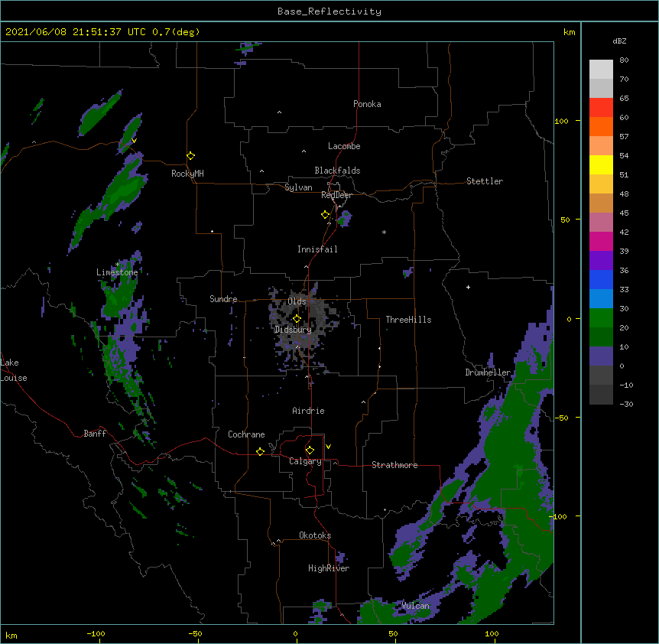Click the Calgary city label
Image resolution: width=659 pixels, height=644 pixels.
pyautogui.click(x=305, y=461)
